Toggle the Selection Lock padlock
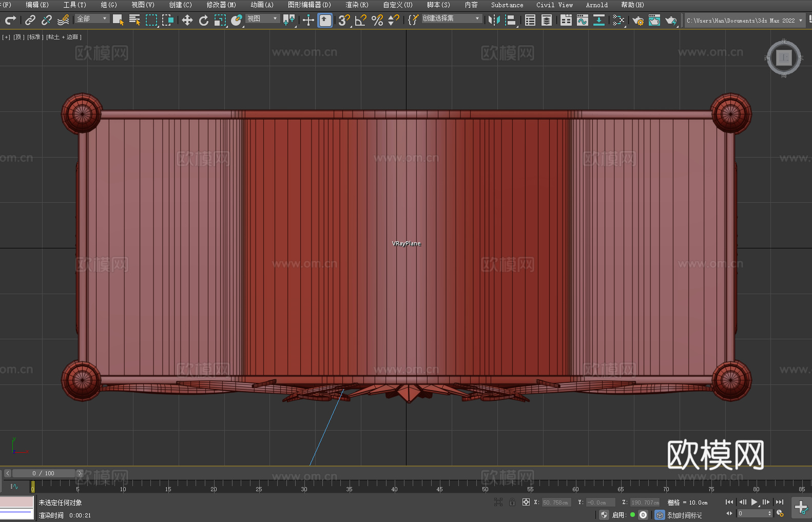Screen dimensions: 812x522 coord(512,502)
